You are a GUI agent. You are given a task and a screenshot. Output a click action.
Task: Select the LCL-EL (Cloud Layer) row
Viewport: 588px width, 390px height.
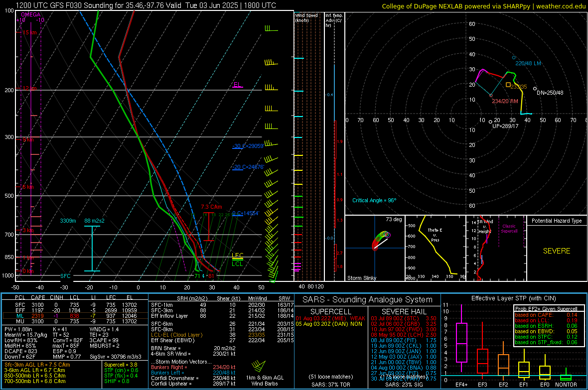(x=222, y=335)
